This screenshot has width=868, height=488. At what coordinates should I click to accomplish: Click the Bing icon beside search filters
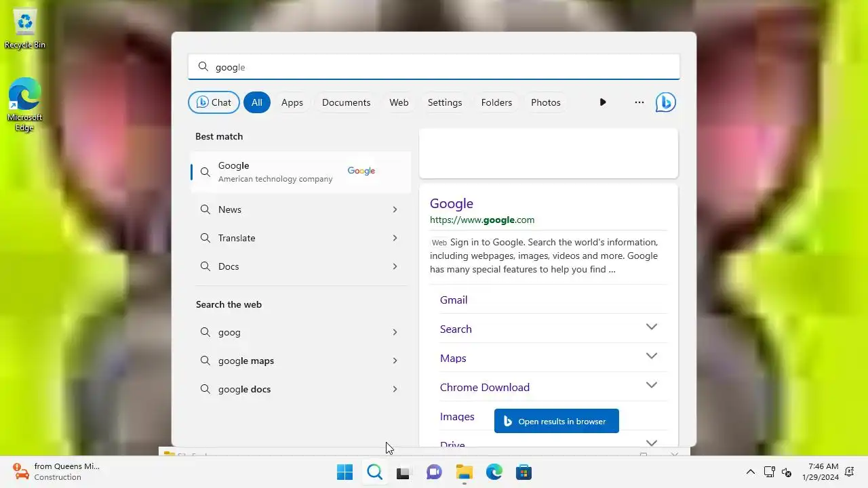665,102
